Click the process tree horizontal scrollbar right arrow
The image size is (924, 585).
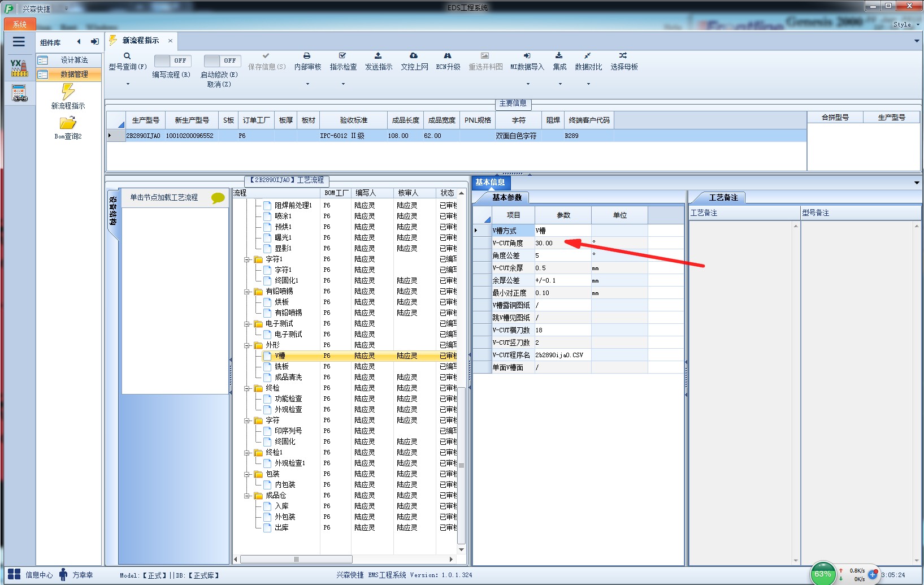pyautogui.click(x=451, y=559)
